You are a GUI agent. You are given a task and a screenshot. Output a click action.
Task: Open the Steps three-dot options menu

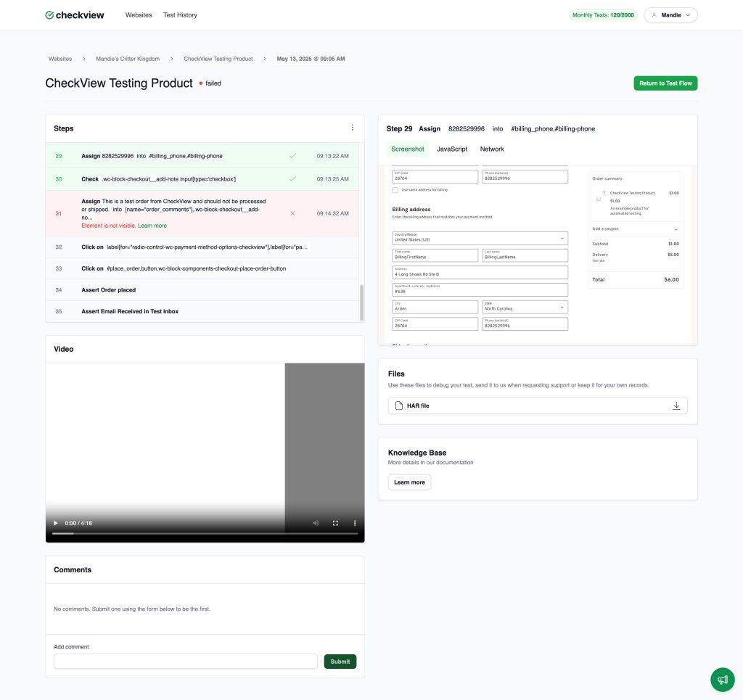click(352, 128)
